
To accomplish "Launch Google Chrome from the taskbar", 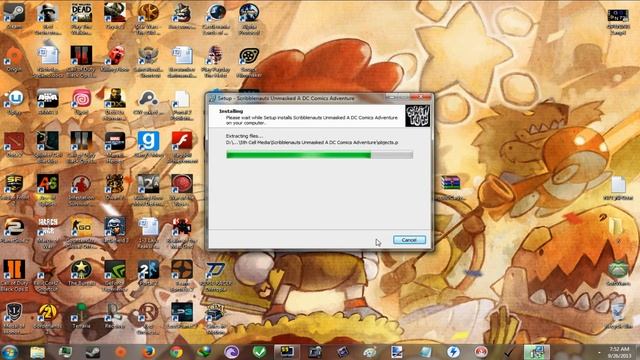I will pos(176,352).
